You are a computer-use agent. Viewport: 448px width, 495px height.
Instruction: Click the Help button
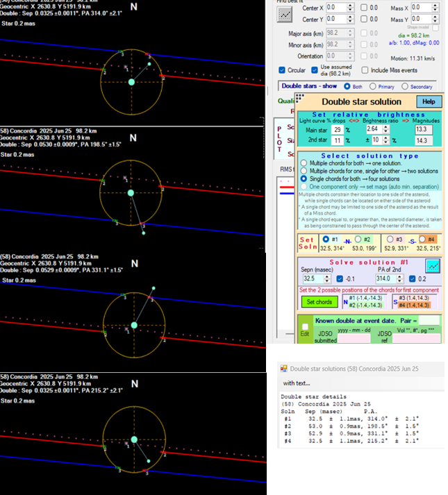click(x=429, y=101)
